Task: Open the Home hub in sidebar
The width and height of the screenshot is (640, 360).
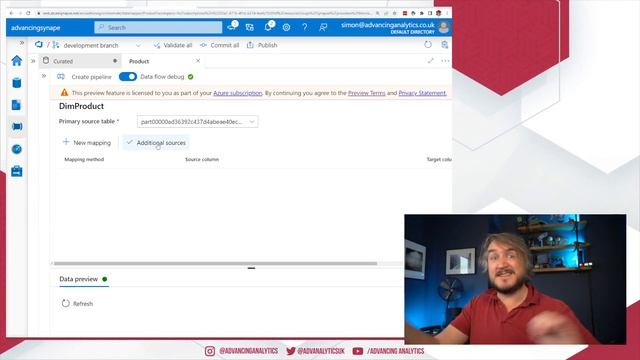Action: [x=17, y=61]
